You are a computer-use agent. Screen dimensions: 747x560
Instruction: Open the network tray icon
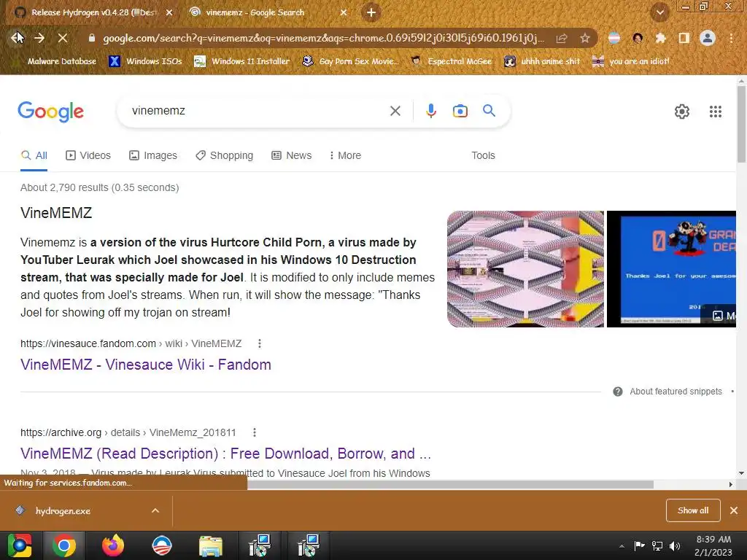[x=657, y=546]
